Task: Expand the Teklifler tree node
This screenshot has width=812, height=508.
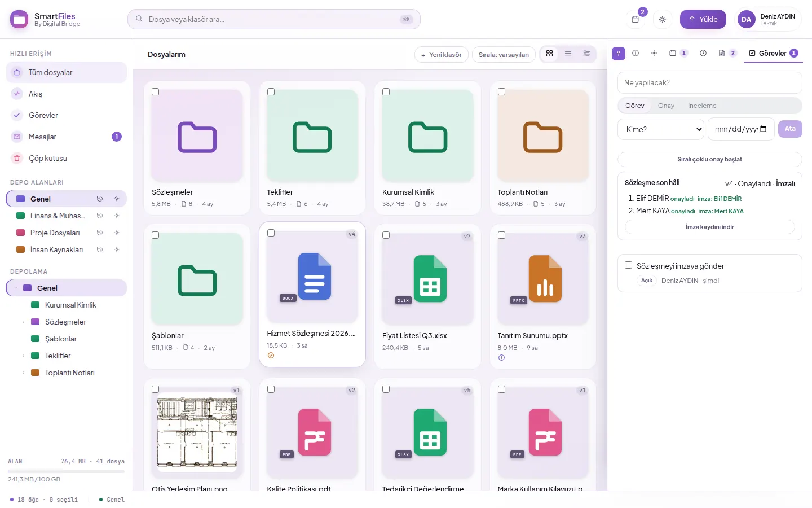Action: (23, 356)
